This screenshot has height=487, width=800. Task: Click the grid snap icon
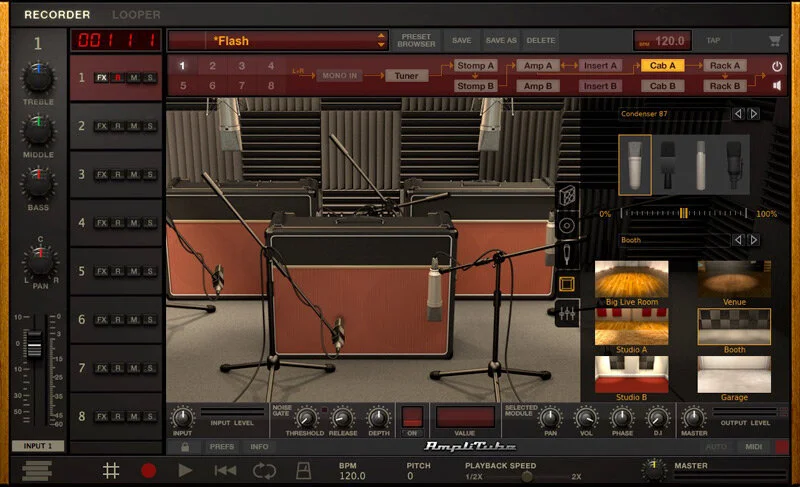(111, 470)
